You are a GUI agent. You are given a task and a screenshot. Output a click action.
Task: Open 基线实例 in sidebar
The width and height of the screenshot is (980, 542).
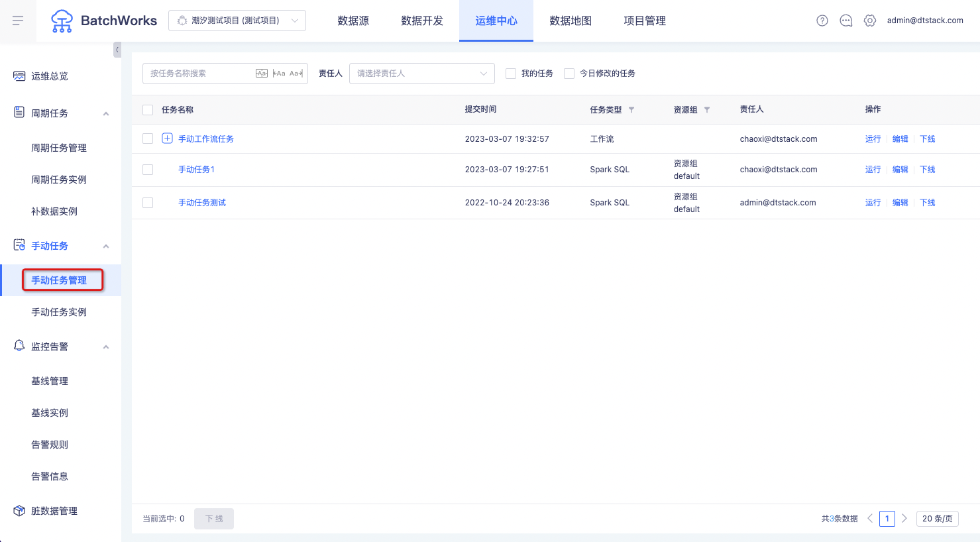click(50, 413)
